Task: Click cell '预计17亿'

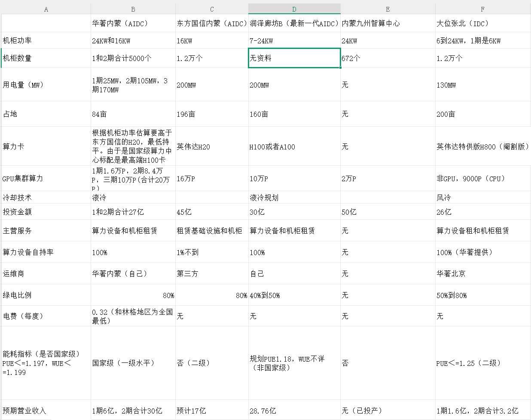Action: tap(212, 411)
